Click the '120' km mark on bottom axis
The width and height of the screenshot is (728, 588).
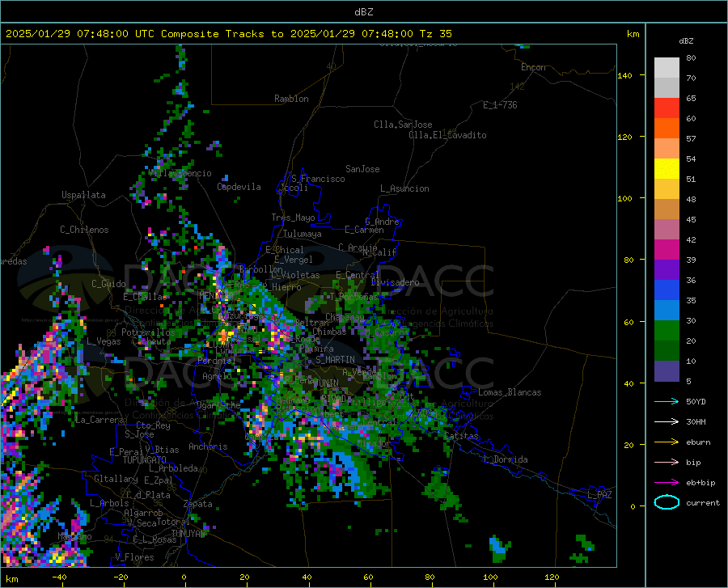552,577
